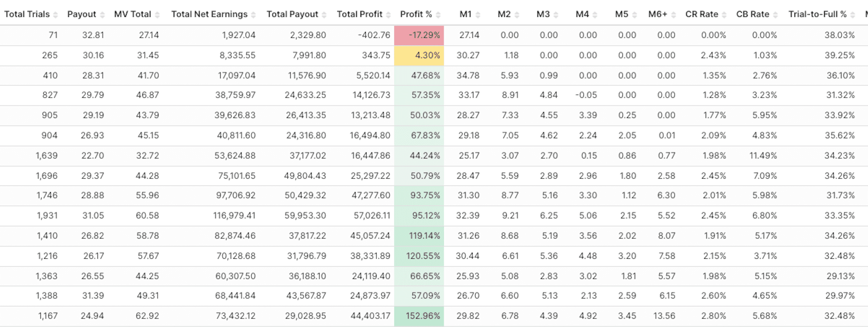The width and height of the screenshot is (868, 327).
Task: Sort by the Trial-to-Full % sort icon
Action: (x=853, y=15)
